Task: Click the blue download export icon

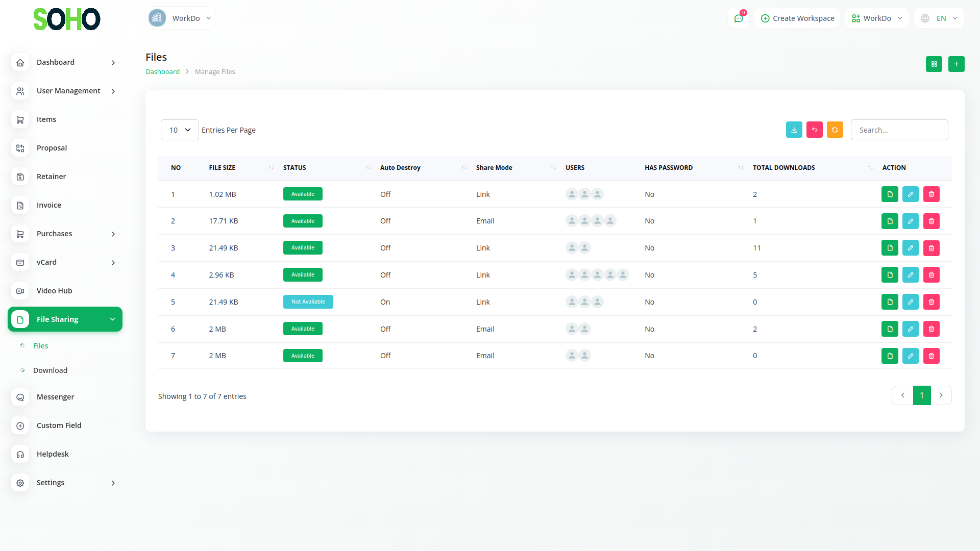Action: click(794, 130)
